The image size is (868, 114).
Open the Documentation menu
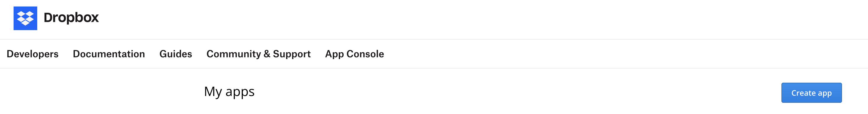[x=109, y=54]
